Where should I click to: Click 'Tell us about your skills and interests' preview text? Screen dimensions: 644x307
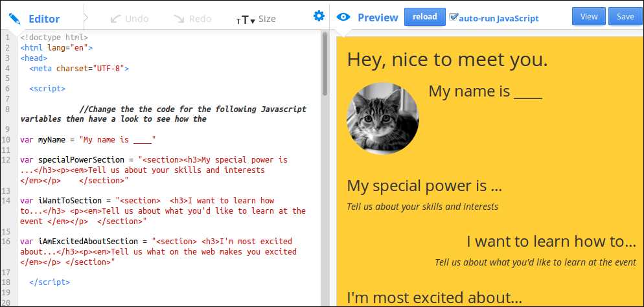click(x=422, y=207)
